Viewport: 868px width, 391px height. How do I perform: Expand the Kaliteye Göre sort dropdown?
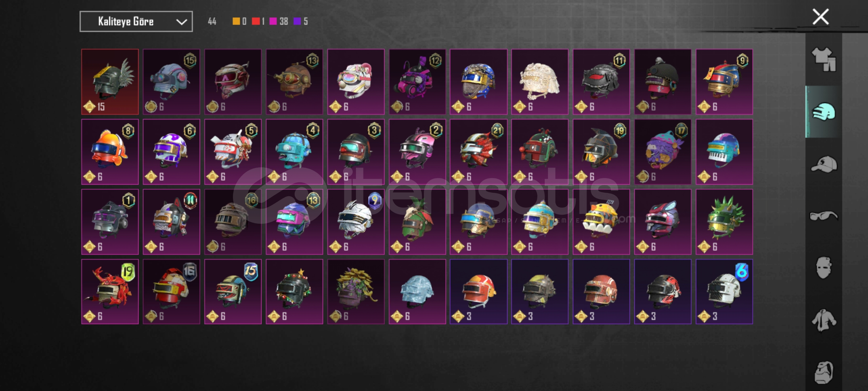(136, 21)
